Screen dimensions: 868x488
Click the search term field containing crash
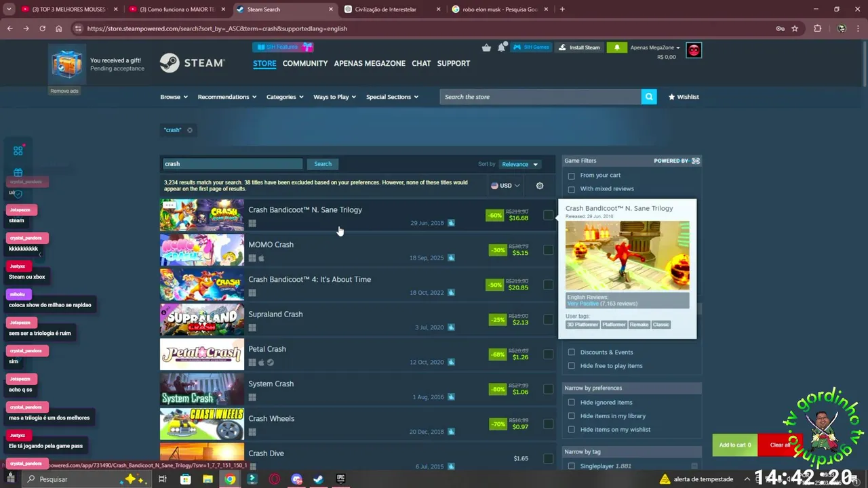click(x=232, y=164)
